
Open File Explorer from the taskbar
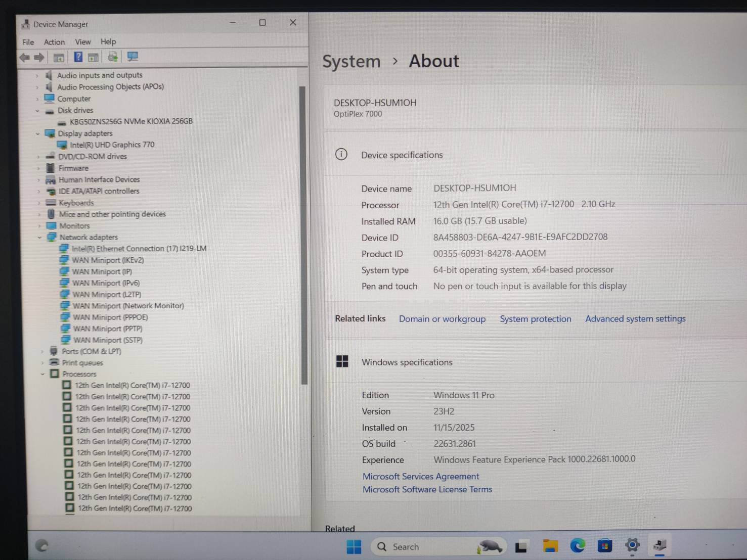(x=550, y=546)
